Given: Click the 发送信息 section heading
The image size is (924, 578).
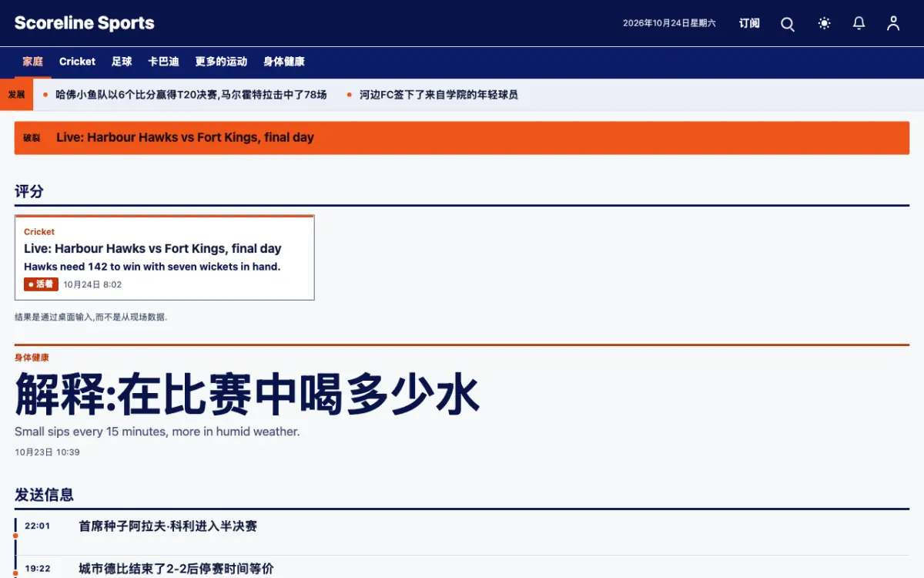Looking at the screenshot, I should [x=44, y=495].
